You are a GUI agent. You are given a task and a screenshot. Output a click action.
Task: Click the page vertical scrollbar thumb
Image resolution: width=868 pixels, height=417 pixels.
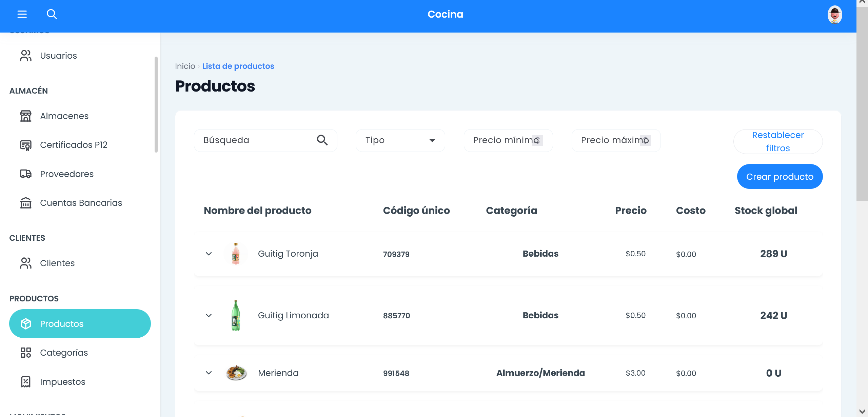[x=862, y=104]
